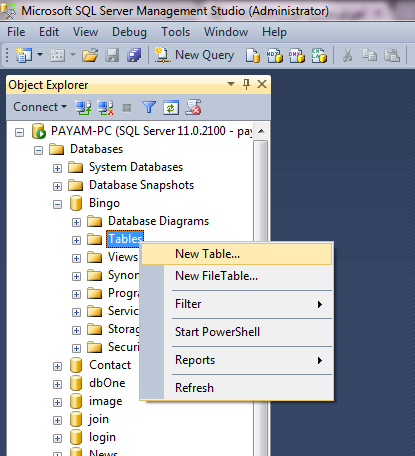
Task: Open the Debug menu
Action: 129,32
